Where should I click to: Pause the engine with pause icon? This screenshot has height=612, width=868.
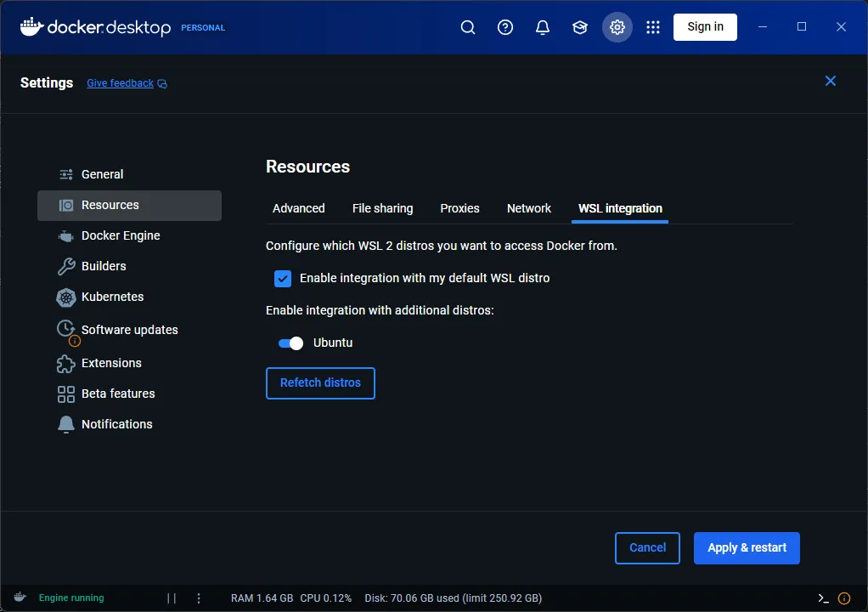[x=172, y=598]
